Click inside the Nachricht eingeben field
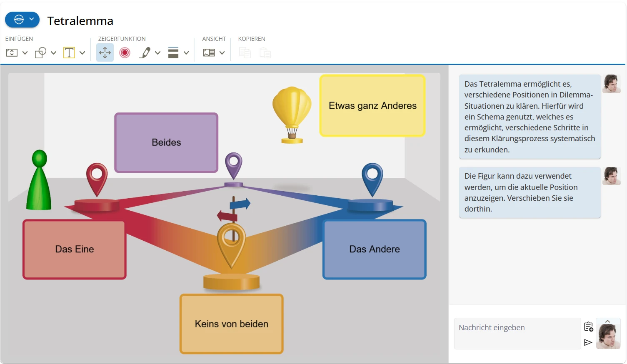 pyautogui.click(x=517, y=333)
